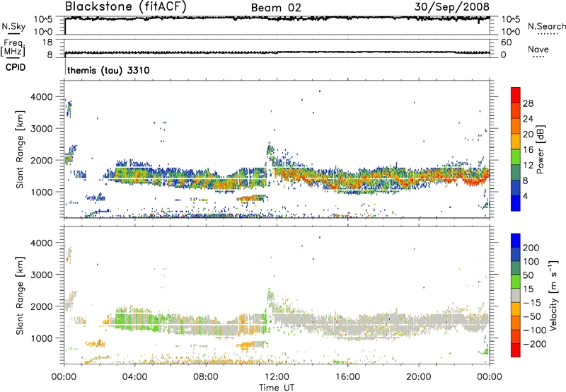Click the '18' tick on the frequency axis
The image size is (566, 392).
click(x=47, y=42)
